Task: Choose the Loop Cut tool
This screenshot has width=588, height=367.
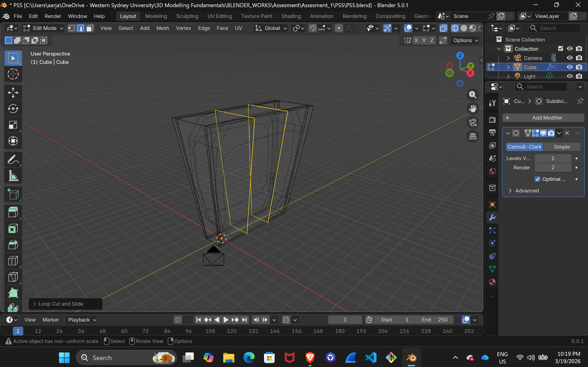Action: coord(13,261)
